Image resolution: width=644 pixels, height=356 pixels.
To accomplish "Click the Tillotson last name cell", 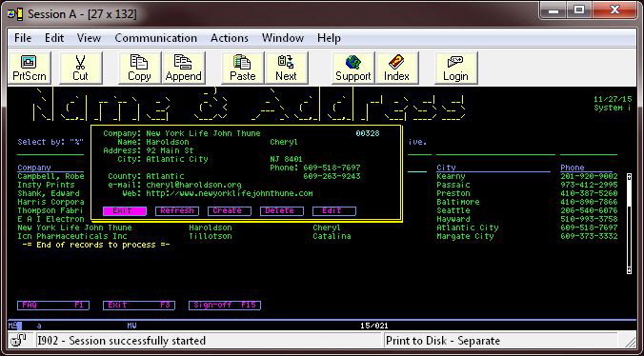I will (211, 237).
